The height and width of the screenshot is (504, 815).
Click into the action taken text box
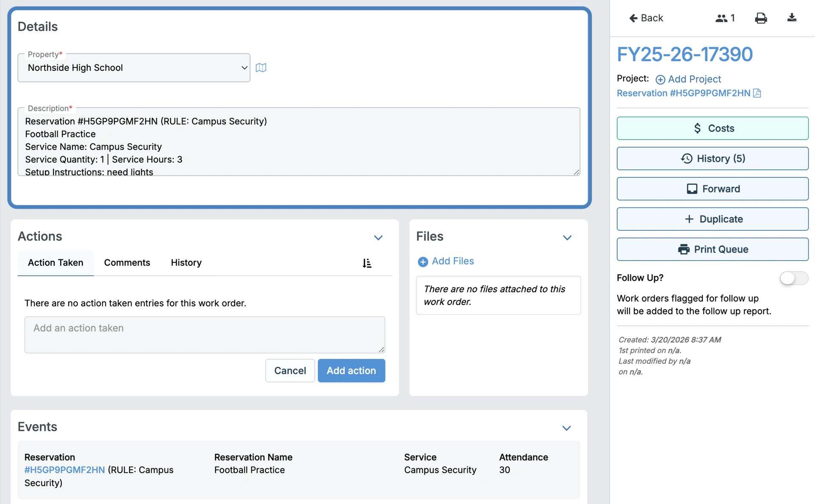click(205, 334)
